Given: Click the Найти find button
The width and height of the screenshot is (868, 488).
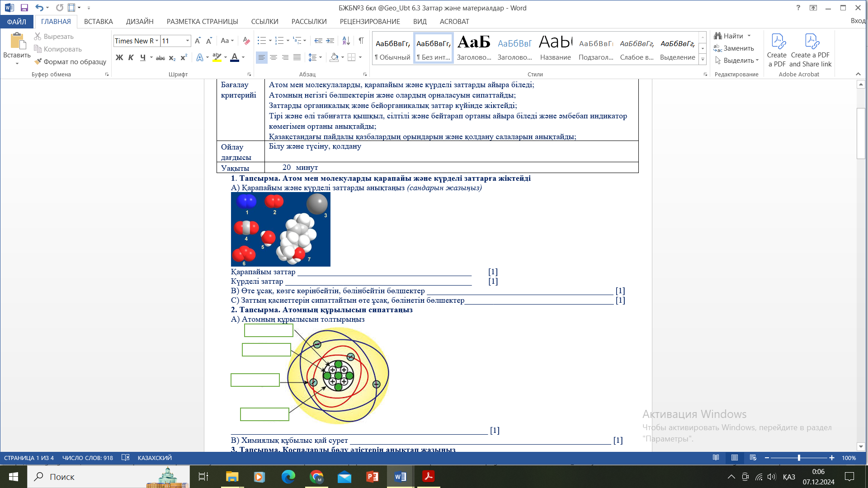Looking at the screenshot, I should [729, 36].
